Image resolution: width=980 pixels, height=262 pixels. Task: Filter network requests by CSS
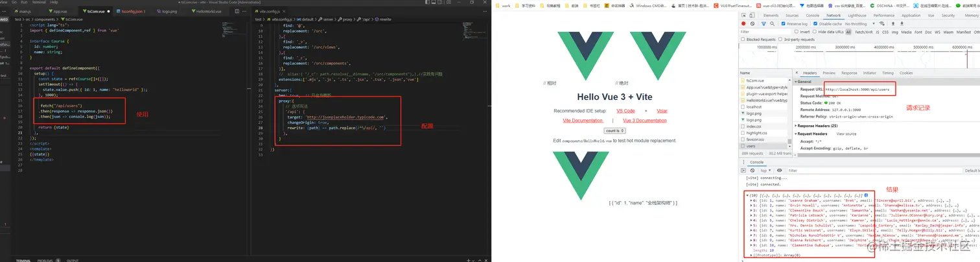885,32
